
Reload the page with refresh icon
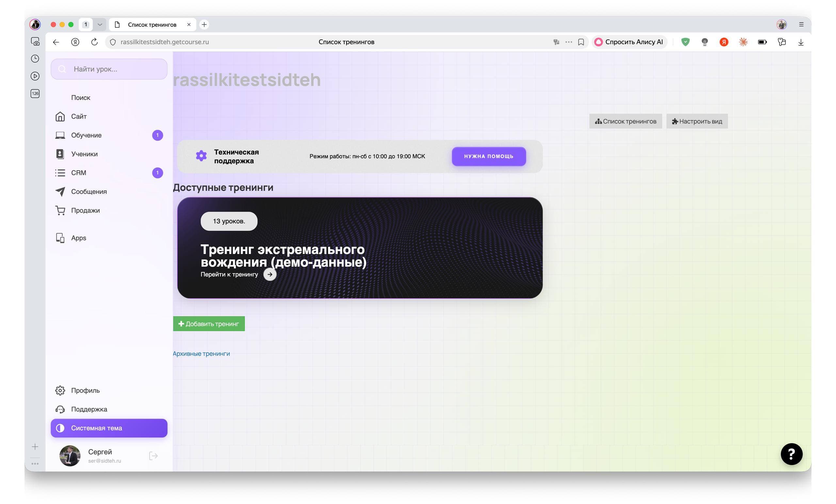pos(94,42)
